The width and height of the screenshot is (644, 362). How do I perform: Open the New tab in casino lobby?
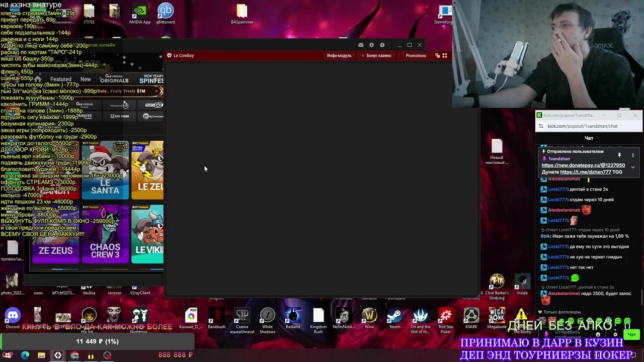pos(86,79)
